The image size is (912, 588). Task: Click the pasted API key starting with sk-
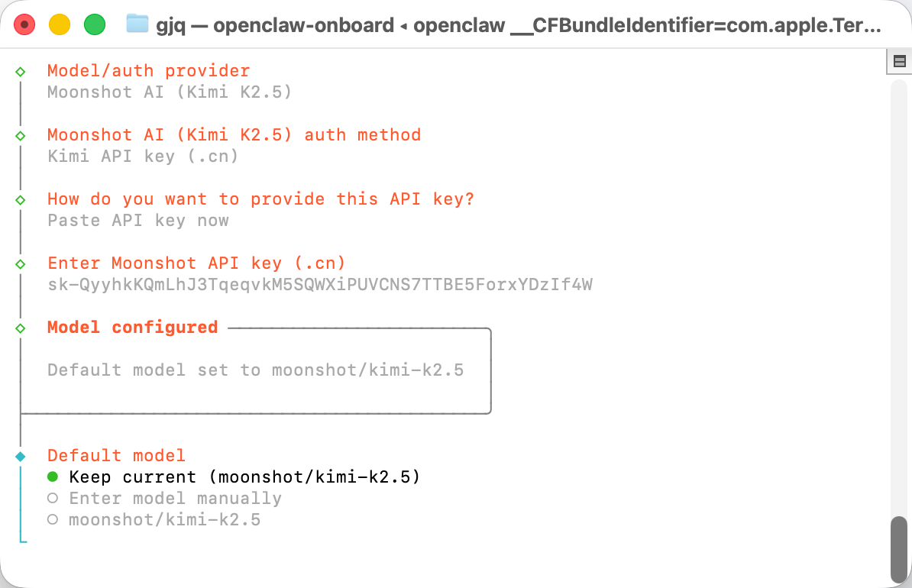pos(319,285)
